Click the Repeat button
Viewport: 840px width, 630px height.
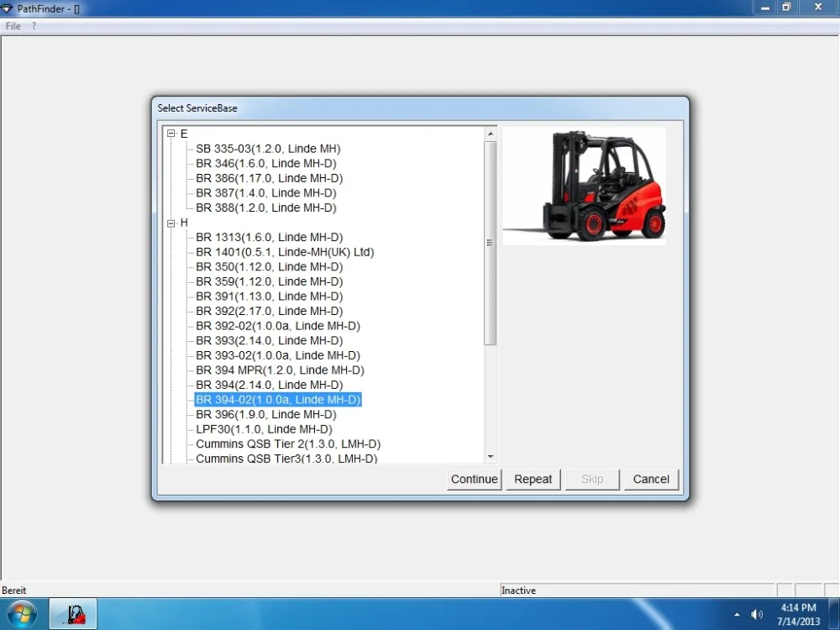pyautogui.click(x=533, y=479)
